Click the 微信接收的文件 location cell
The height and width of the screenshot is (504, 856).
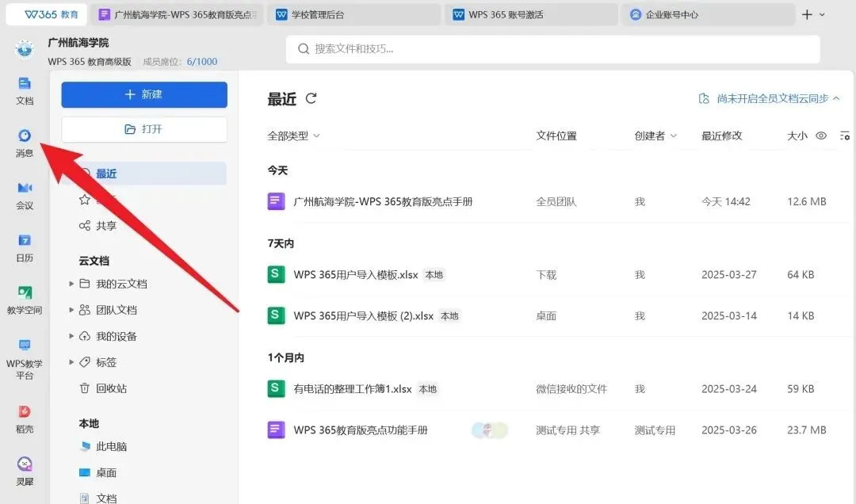pyautogui.click(x=571, y=389)
